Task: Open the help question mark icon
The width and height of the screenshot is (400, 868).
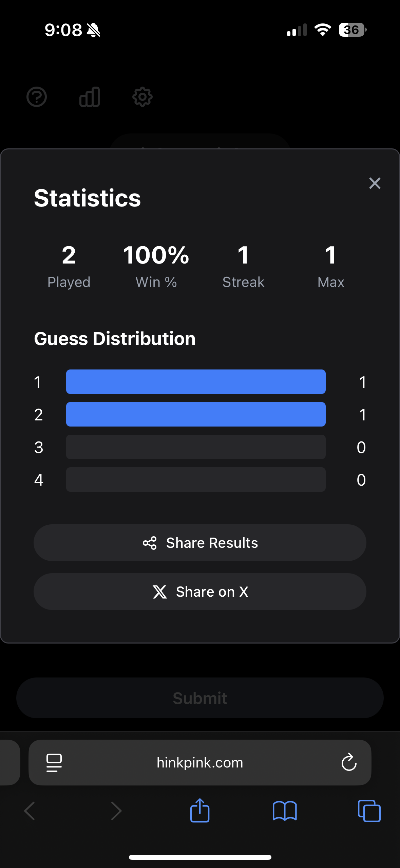Action: [37, 97]
